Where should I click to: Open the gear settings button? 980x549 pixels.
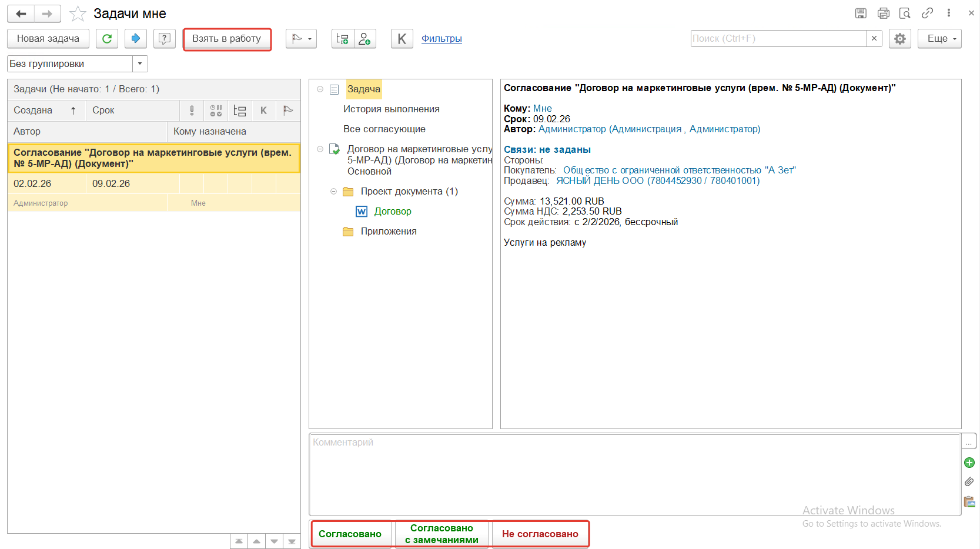(x=899, y=39)
